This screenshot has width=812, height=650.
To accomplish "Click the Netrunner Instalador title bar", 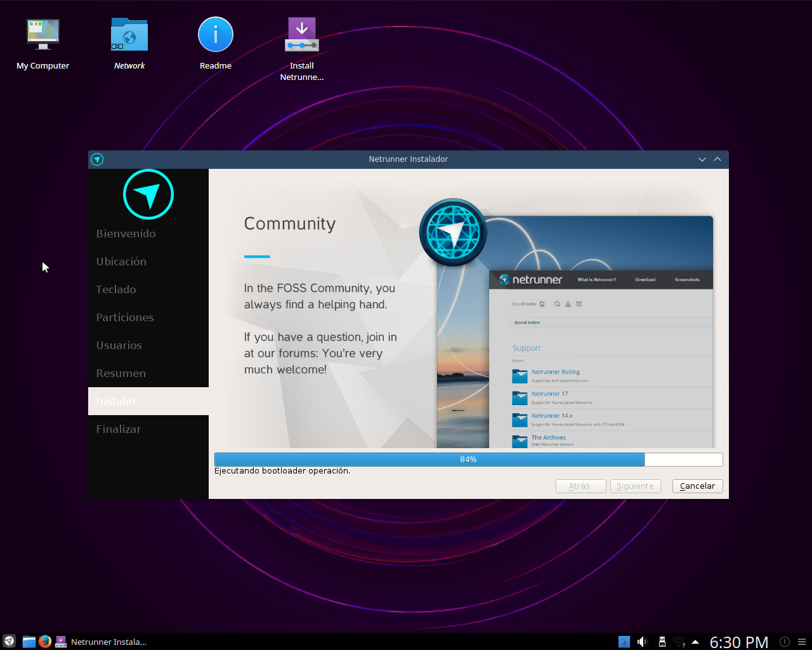I will 409,159.
